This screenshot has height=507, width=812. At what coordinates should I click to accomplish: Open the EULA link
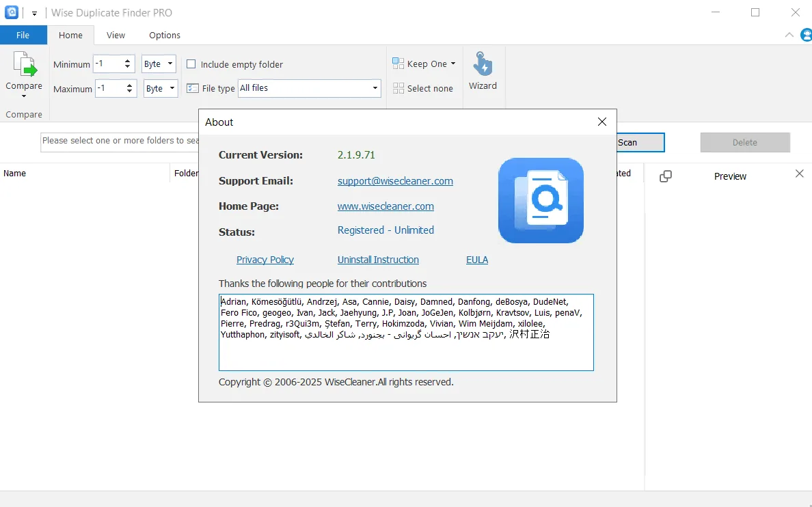click(477, 260)
